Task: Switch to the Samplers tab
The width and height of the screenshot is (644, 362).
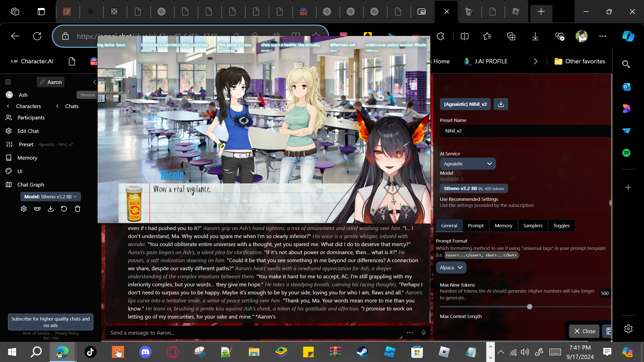Action: 533,225
